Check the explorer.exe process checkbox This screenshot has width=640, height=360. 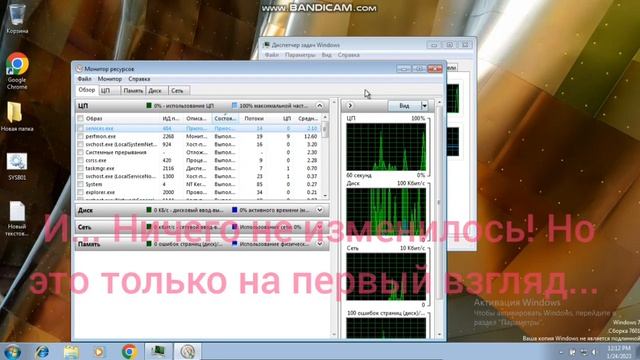click(x=80, y=192)
